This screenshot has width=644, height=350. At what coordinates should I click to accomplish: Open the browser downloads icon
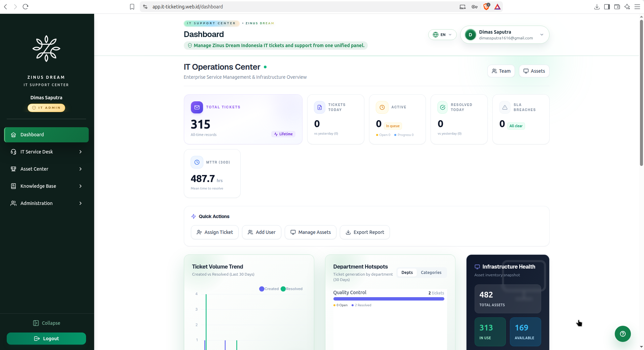[597, 7]
